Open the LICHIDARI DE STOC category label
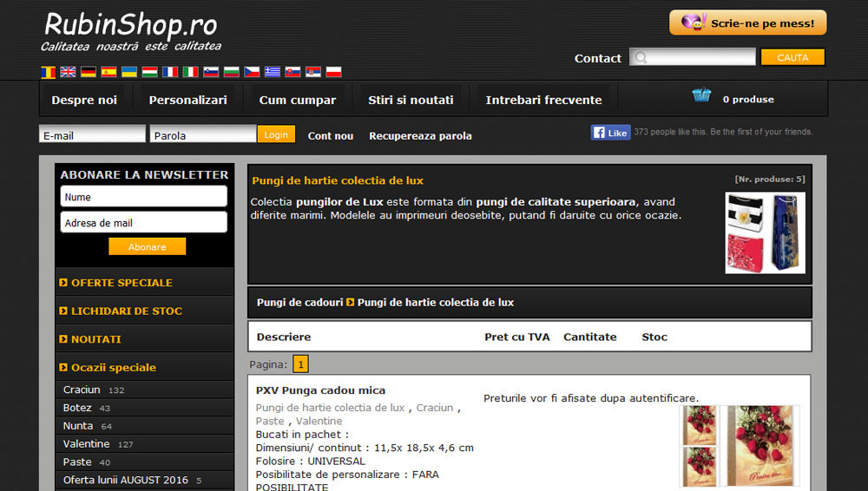868x491 pixels. [126, 311]
